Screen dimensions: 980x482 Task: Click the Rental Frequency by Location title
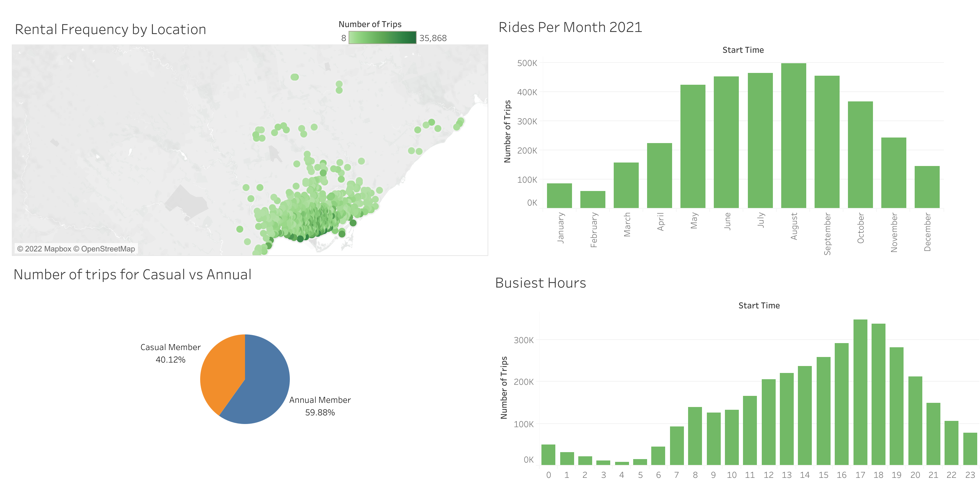(110, 28)
